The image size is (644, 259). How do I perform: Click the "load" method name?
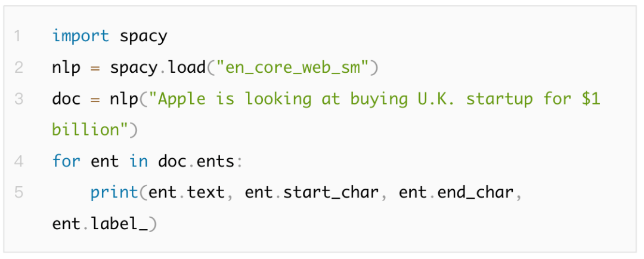pyautogui.click(x=188, y=67)
